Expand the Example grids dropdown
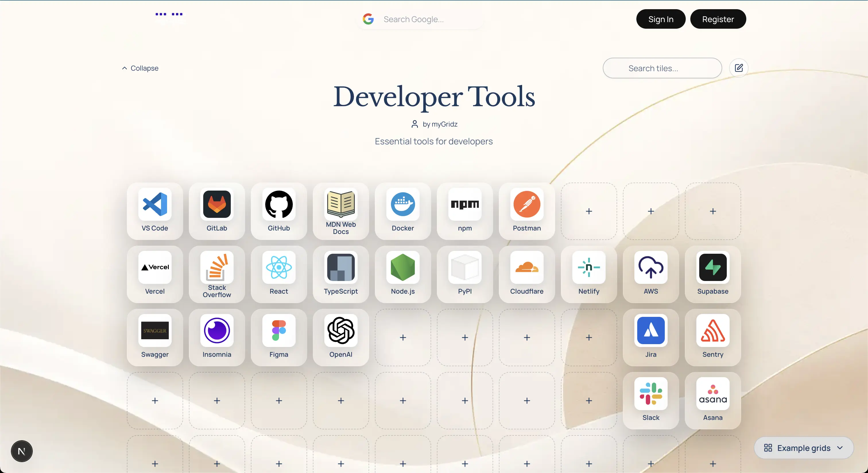Image resolution: width=868 pixels, height=473 pixels. [x=804, y=448]
